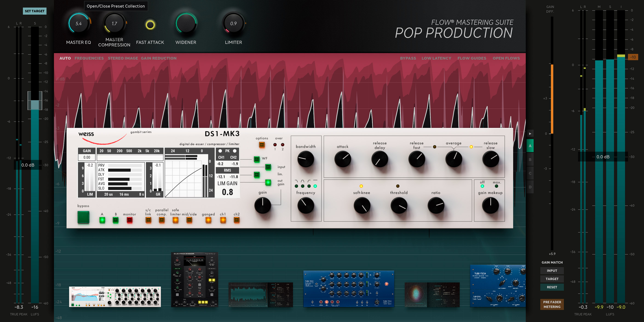Viewport: 644px width, 322px height.
Task: Toggle the s/c link button
Action: pos(148,220)
